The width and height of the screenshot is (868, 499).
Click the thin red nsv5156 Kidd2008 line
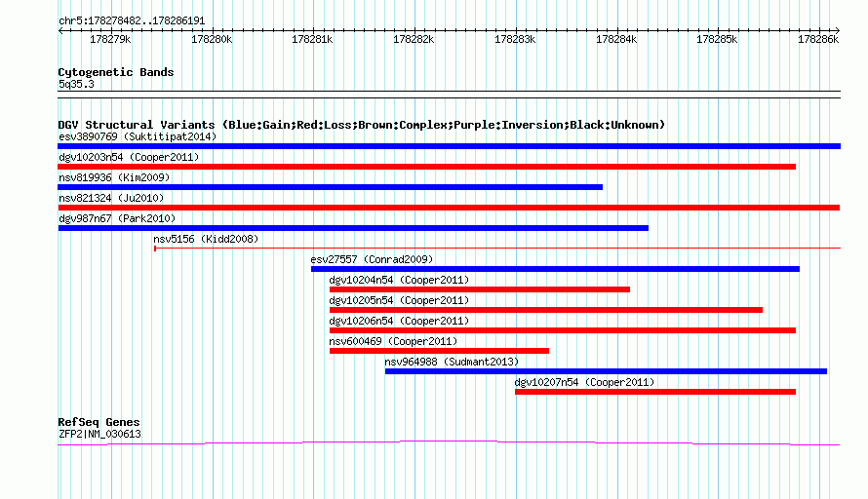(497, 248)
